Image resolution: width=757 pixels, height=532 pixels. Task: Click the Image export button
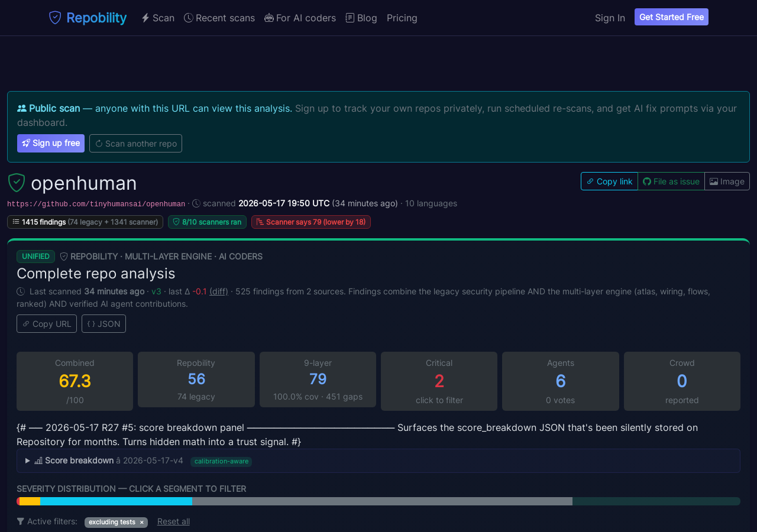coord(727,181)
